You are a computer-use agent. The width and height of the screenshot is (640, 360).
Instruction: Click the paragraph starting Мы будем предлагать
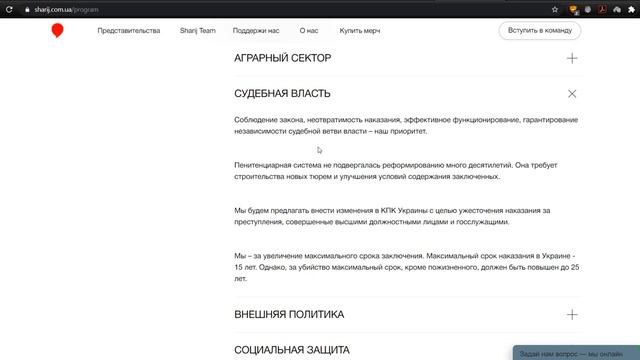(x=392, y=216)
